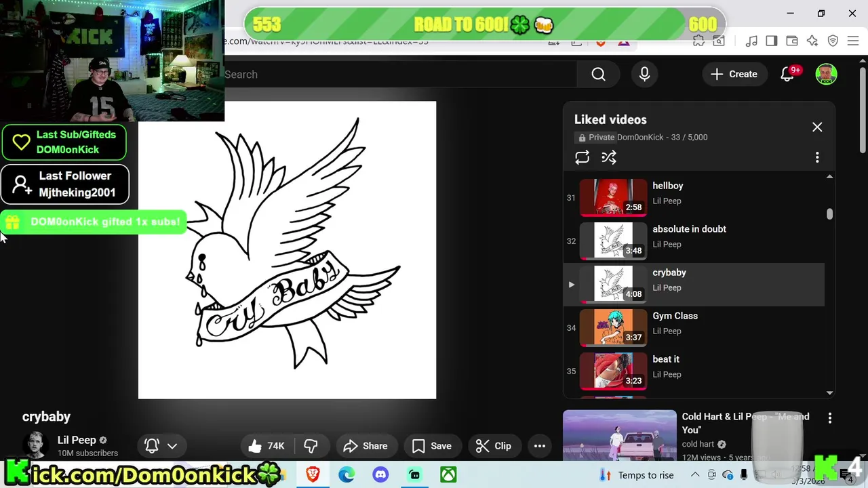Image resolution: width=868 pixels, height=488 pixels.
Task: Open the YouTube account avatar menu
Action: point(826,75)
